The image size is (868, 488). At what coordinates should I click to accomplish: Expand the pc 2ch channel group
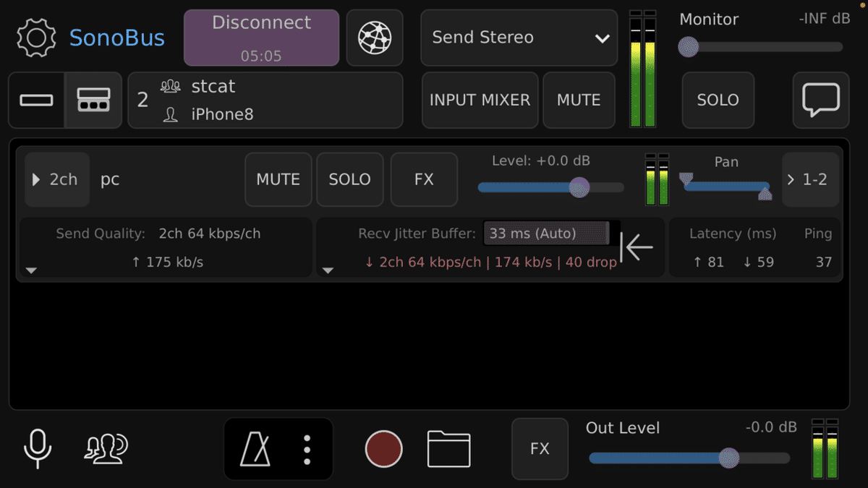56,179
